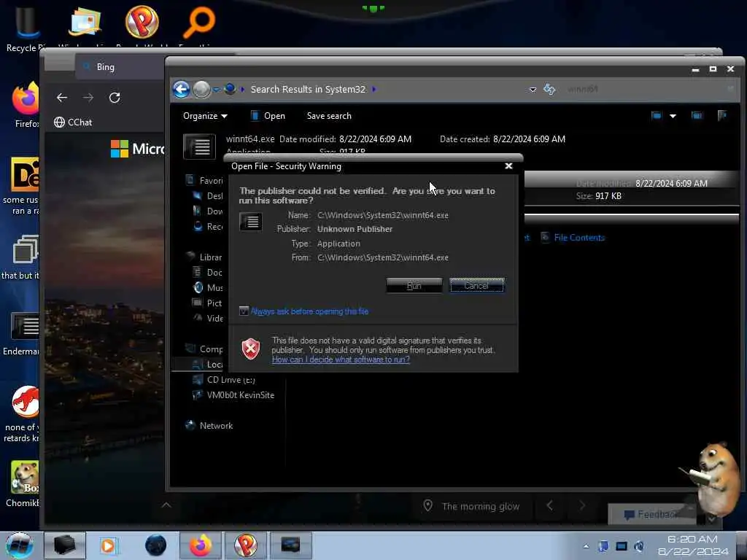This screenshot has height=560, width=747.
Task: Toggle the preview pane icon
Action: pyautogui.click(x=697, y=115)
